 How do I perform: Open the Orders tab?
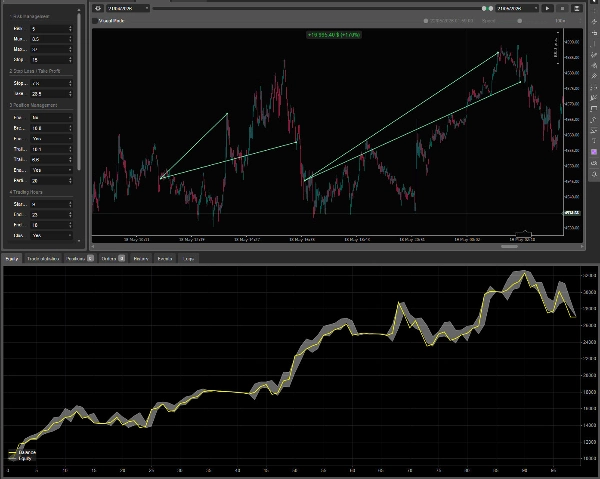(112, 259)
